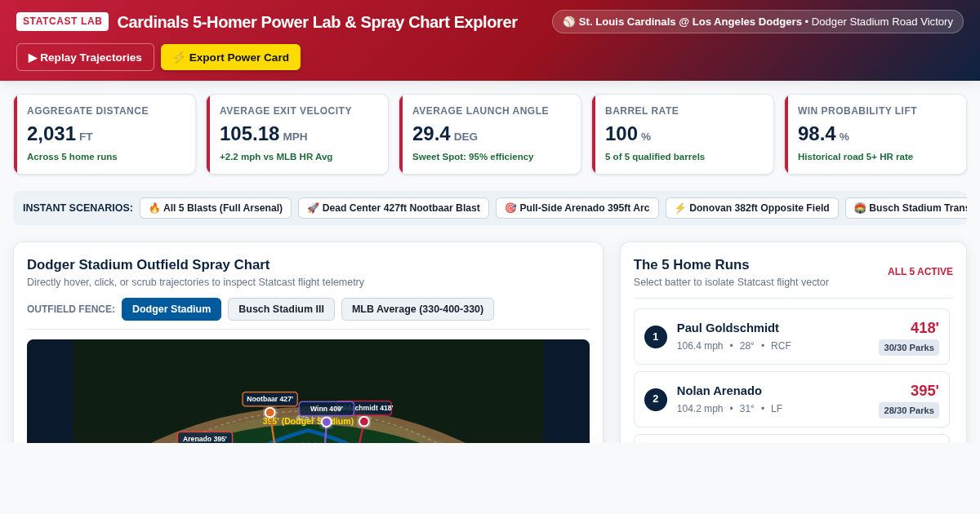Screen dimensions: 980x514
Task: Click Arenado's 395' distance value
Action: click(x=924, y=391)
